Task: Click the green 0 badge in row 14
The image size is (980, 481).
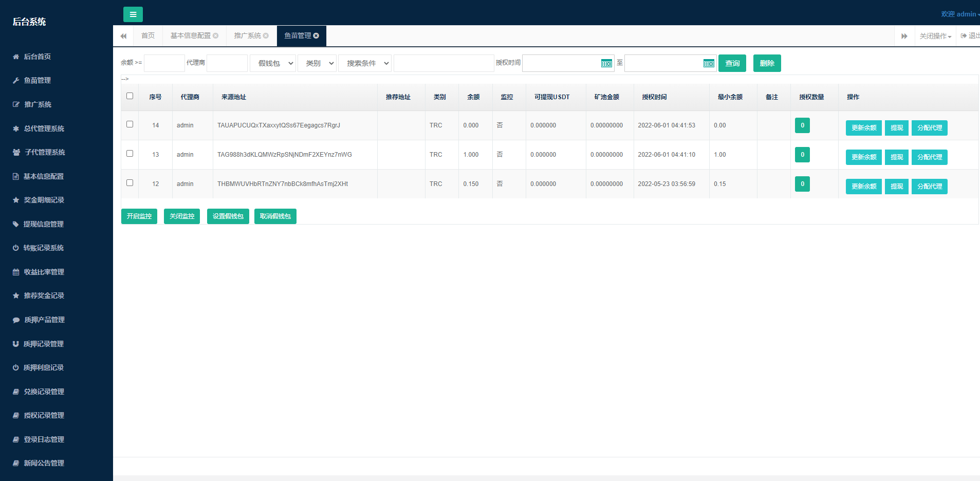Action: point(802,125)
